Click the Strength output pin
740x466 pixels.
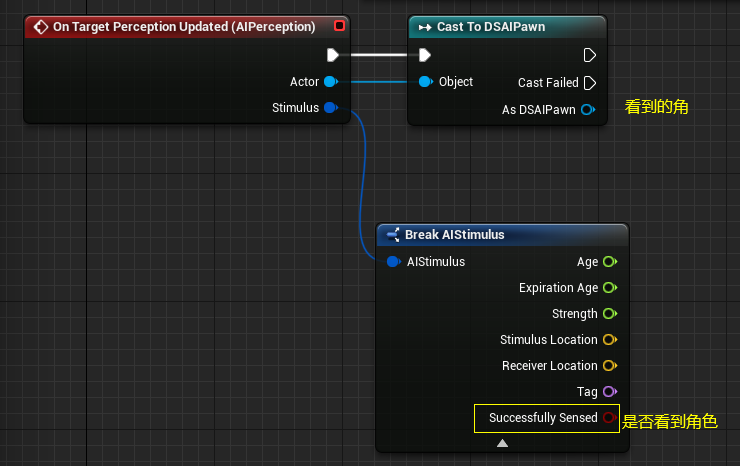tap(610, 313)
